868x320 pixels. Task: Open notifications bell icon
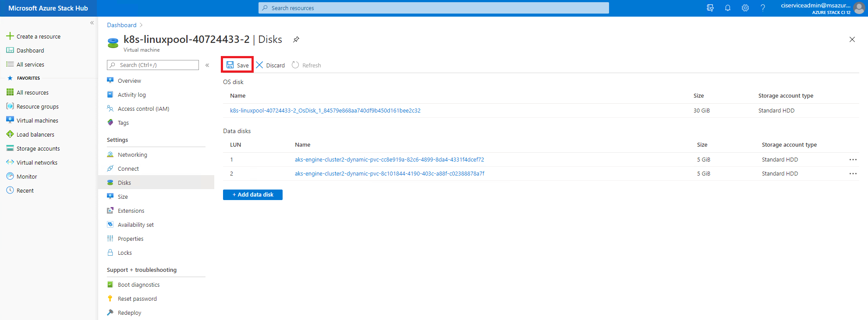click(x=728, y=8)
